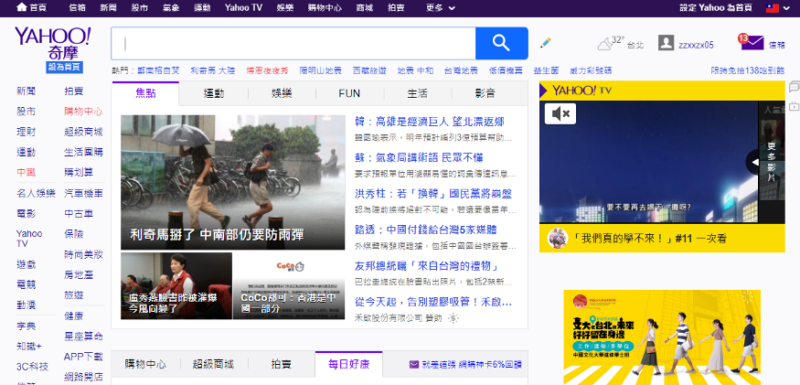Expand the 更多 dropdown in top bar

[x=441, y=8]
